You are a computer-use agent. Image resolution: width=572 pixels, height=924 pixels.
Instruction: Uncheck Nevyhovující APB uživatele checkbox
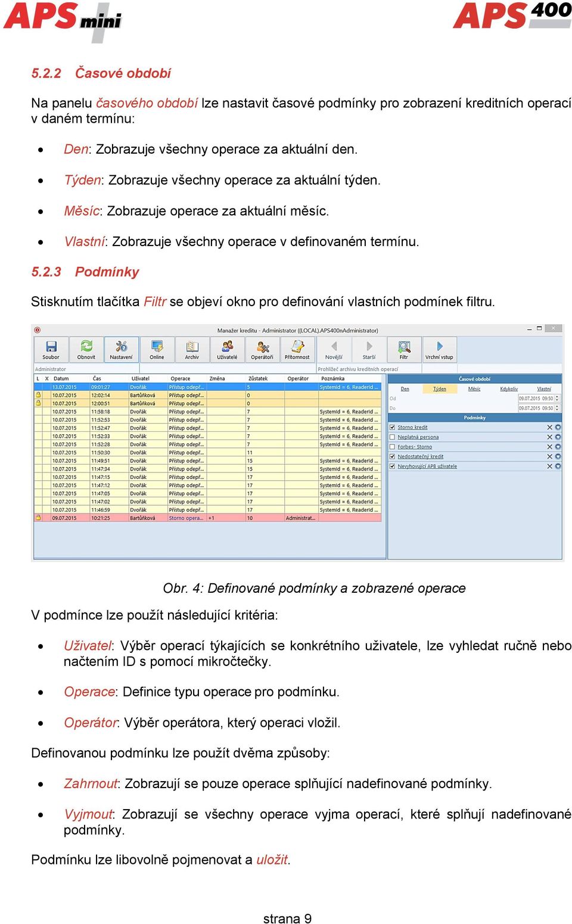(x=392, y=466)
